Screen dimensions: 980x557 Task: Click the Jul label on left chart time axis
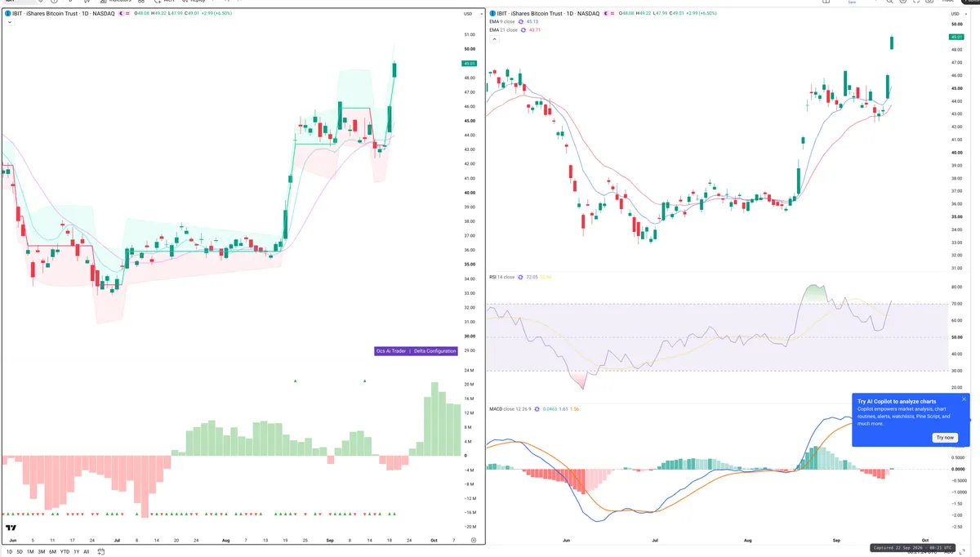(117, 541)
